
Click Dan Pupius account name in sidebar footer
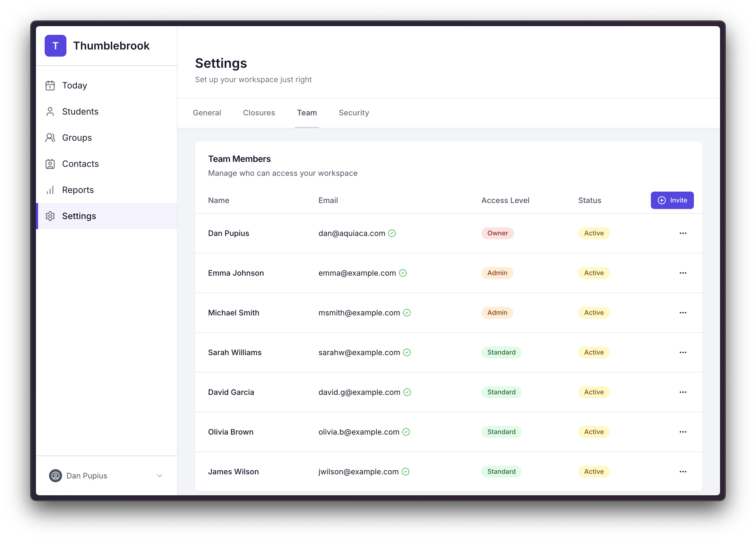coord(87,476)
